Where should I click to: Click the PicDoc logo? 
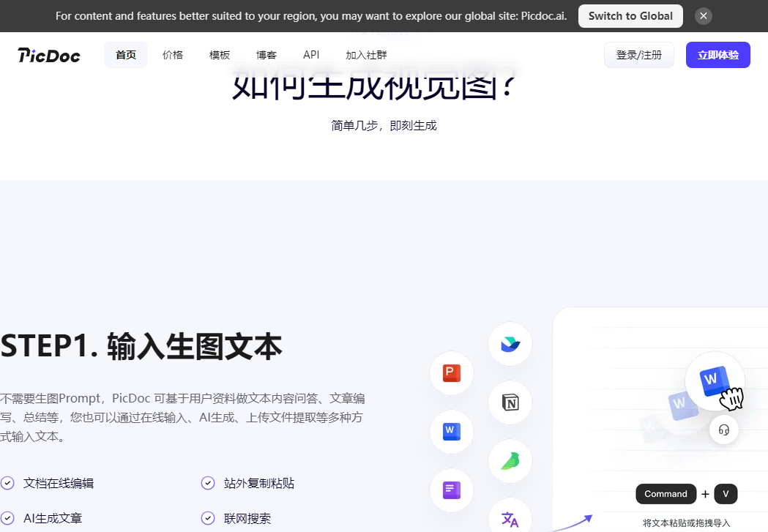(x=49, y=56)
